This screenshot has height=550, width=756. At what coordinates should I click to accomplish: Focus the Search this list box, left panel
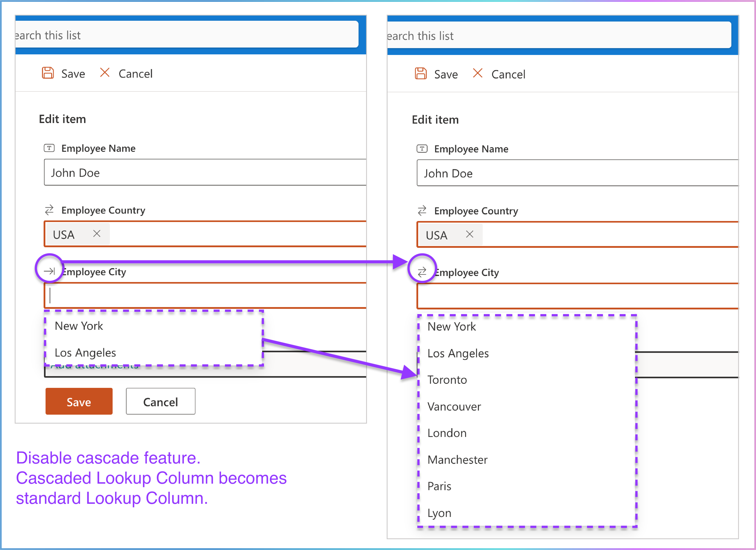pos(187,34)
